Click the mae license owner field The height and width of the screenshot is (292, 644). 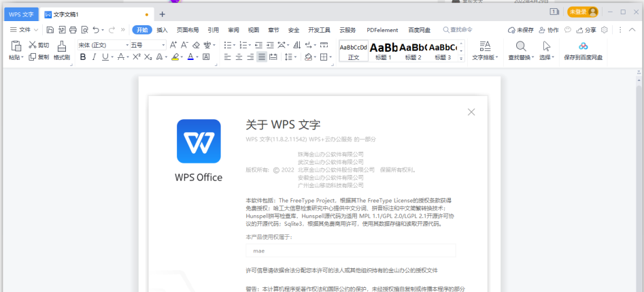click(351, 250)
